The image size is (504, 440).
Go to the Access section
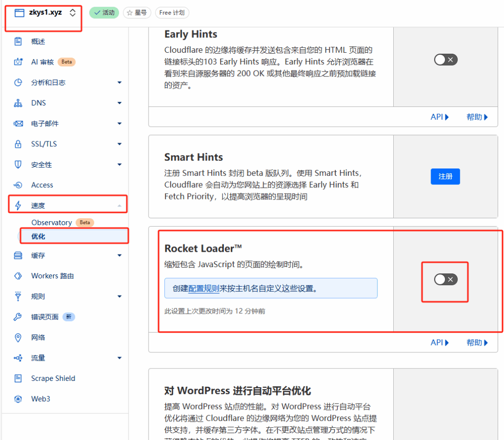coord(42,185)
